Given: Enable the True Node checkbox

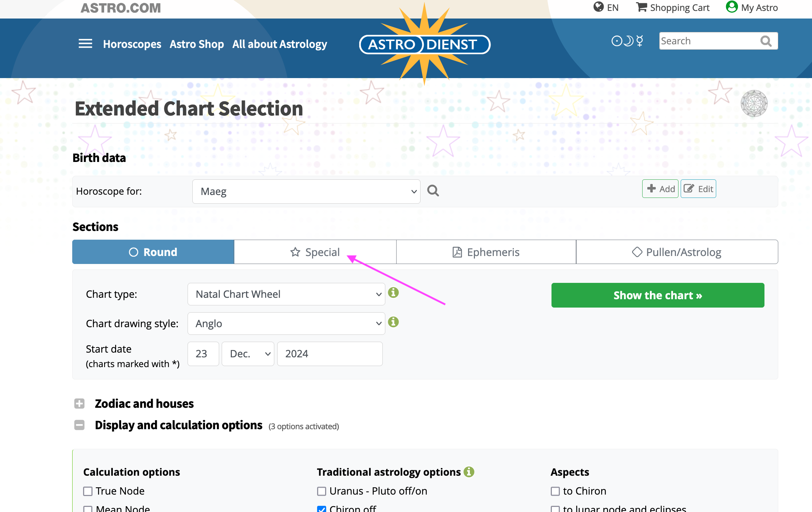Looking at the screenshot, I should [x=88, y=491].
